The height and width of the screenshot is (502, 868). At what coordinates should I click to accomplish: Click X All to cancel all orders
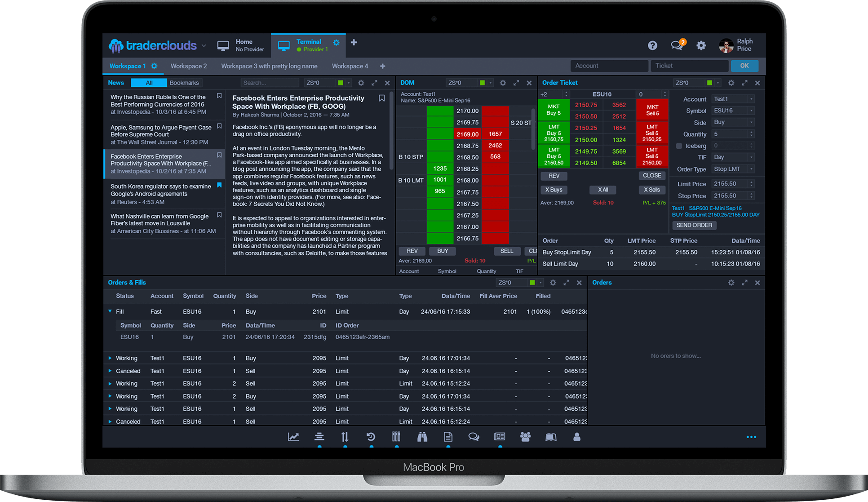pos(603,190)
